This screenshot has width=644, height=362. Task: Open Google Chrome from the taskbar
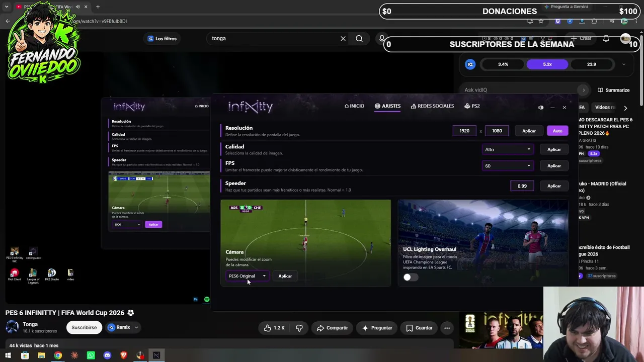(x=58, y=355)
